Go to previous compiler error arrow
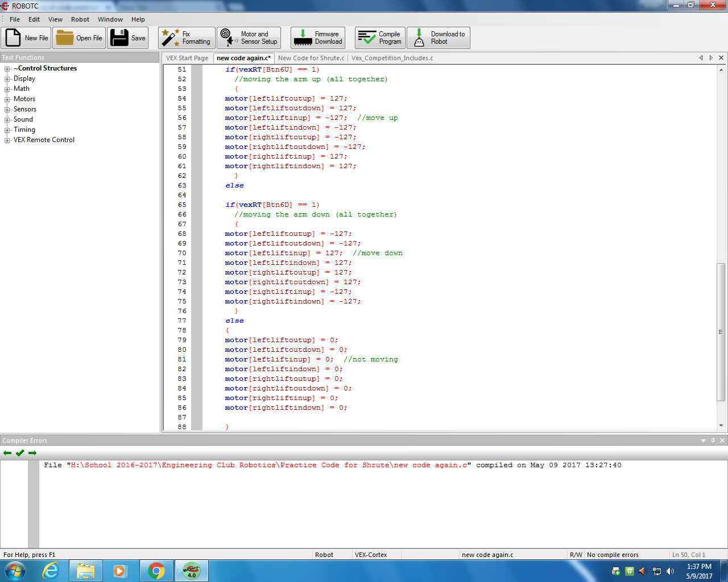Image resolution: width=728 pixels, height=582 pixels. pos(7,453)
